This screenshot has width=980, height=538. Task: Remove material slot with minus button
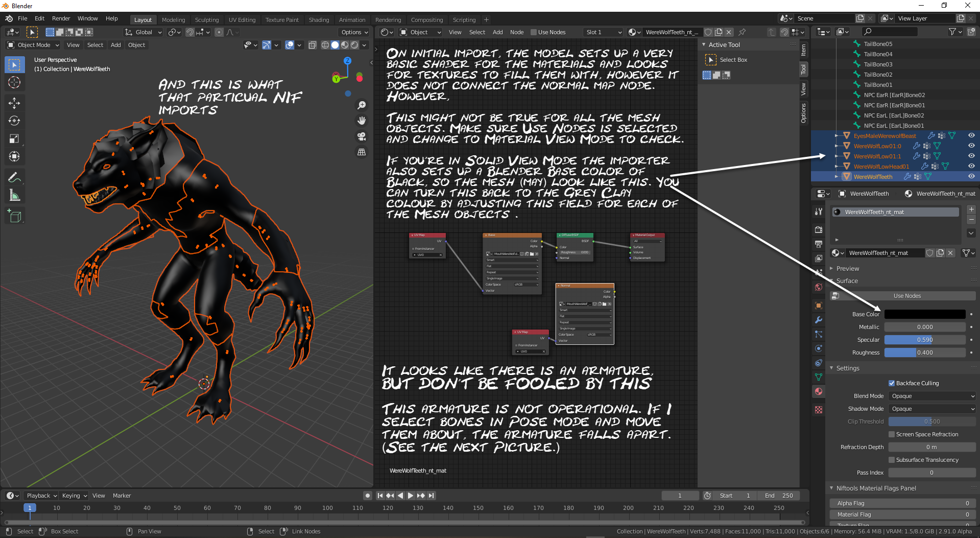point(971,220)
